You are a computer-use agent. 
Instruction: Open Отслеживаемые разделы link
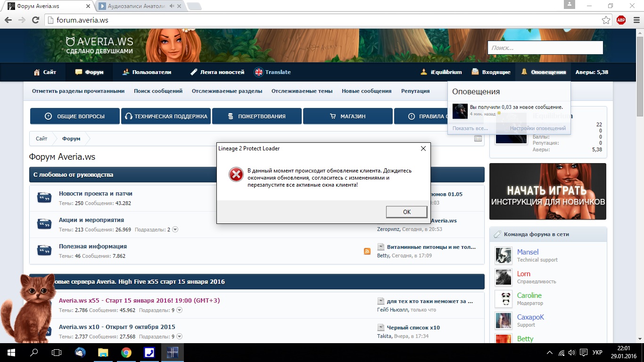click(x=227, y=91)
